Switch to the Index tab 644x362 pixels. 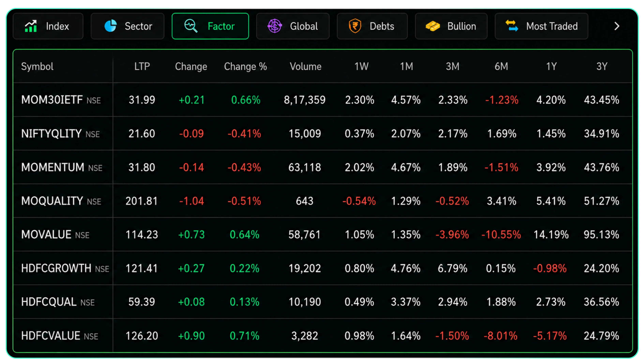click(x=48, y=26)
